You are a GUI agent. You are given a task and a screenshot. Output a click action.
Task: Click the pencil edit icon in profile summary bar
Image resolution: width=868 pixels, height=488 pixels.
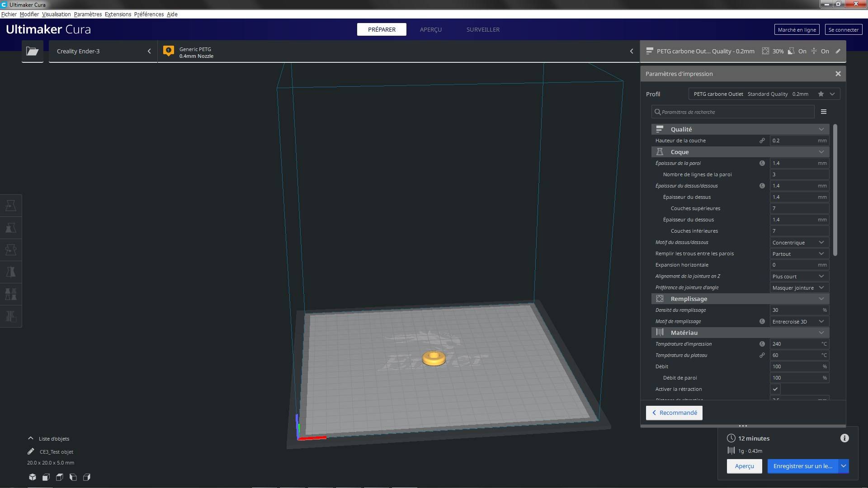tap(838, 51)
